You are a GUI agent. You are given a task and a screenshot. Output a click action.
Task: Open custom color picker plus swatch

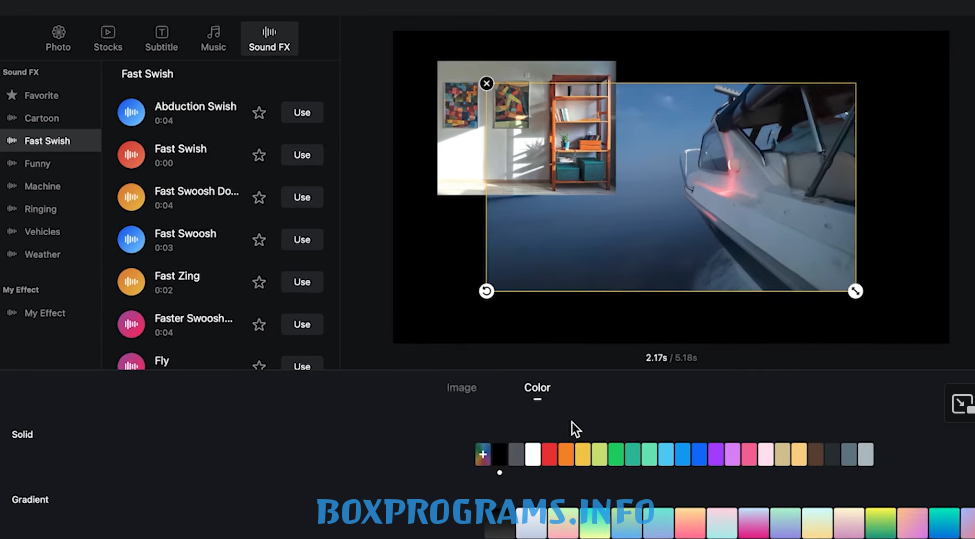(483, 455)
